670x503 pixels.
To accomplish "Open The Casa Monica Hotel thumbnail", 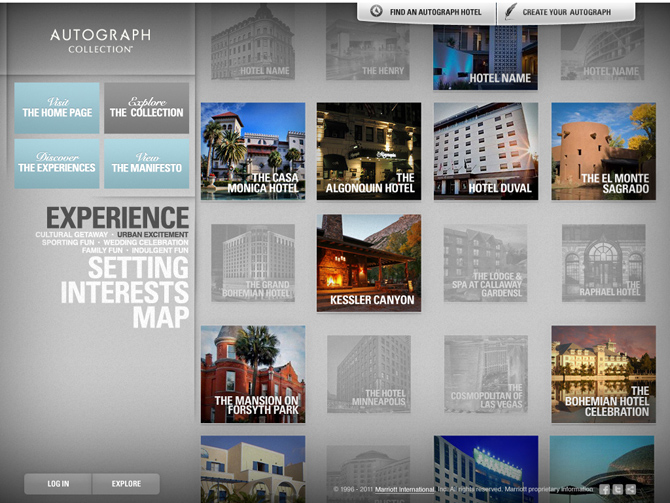I will (253, 151).
